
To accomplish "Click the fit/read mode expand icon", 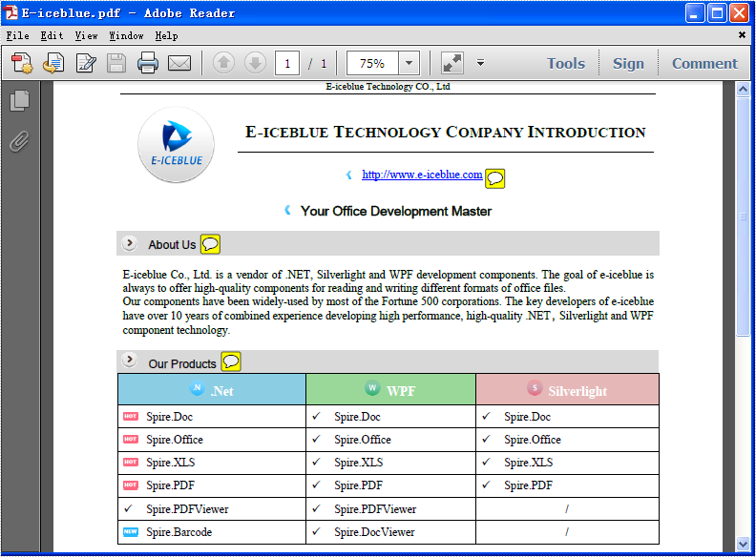I will pos(452,63).
